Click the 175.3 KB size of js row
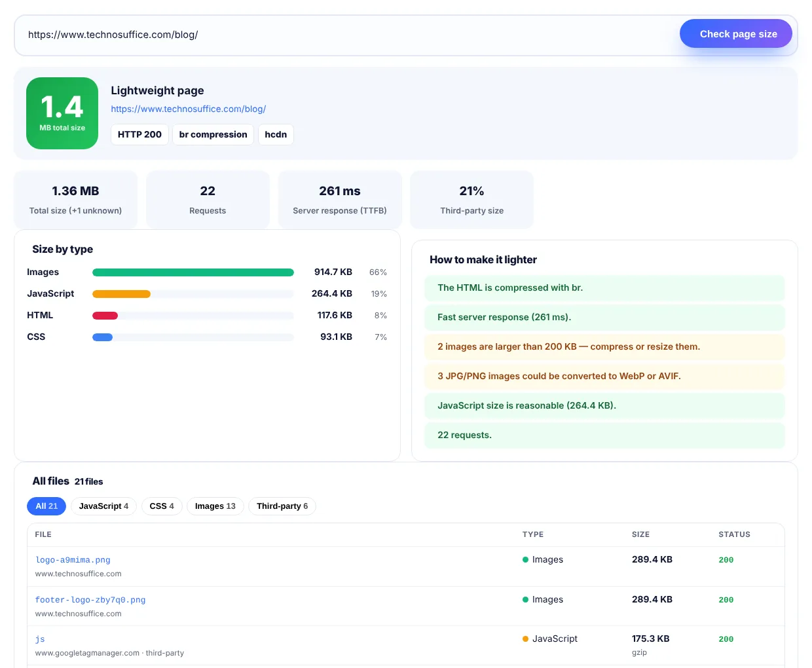Image resolution: width=812 pixels, height=668 pixels. (x=650, y=639)
